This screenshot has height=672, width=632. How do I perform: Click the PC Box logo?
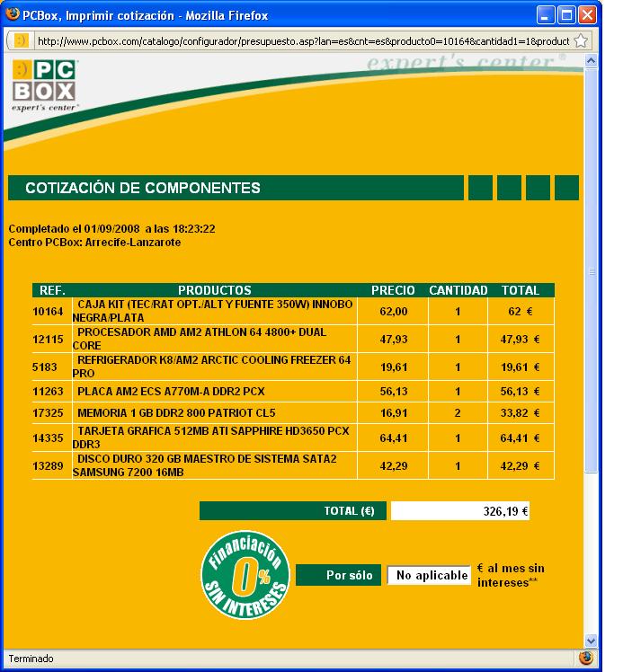tap(46, 85)
